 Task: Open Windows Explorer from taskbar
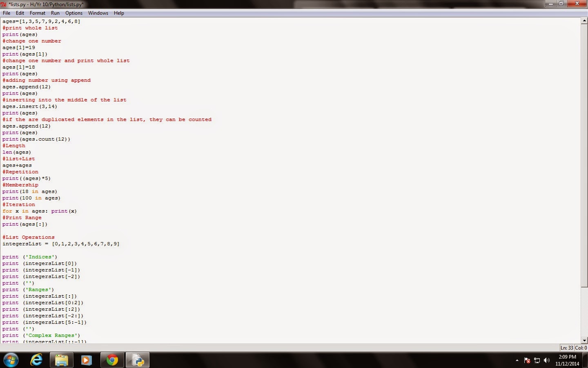[62, 360]
